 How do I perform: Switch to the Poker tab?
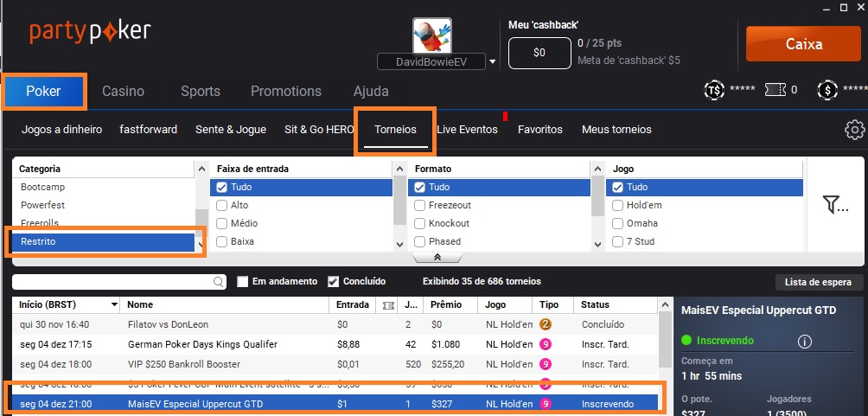[44, 92]
